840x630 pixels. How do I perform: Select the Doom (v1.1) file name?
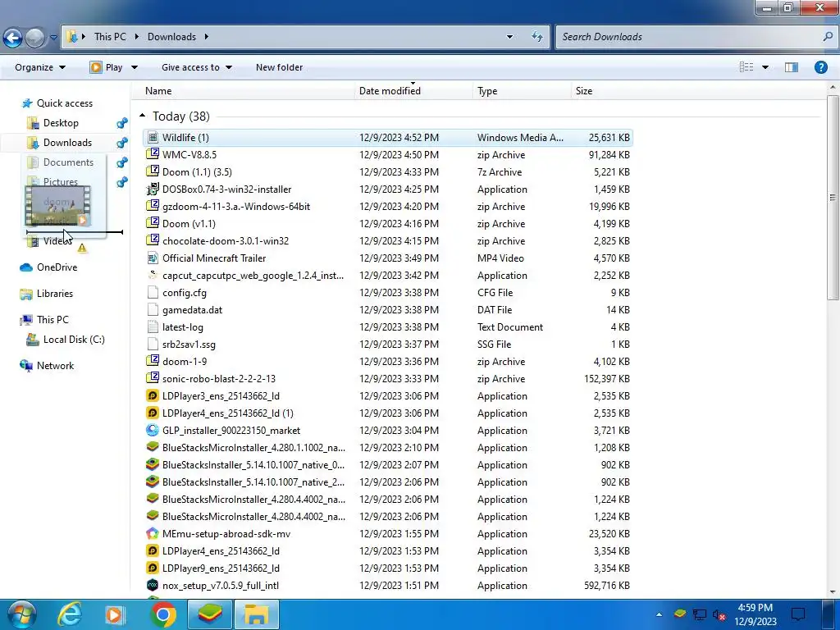point(189,224)
